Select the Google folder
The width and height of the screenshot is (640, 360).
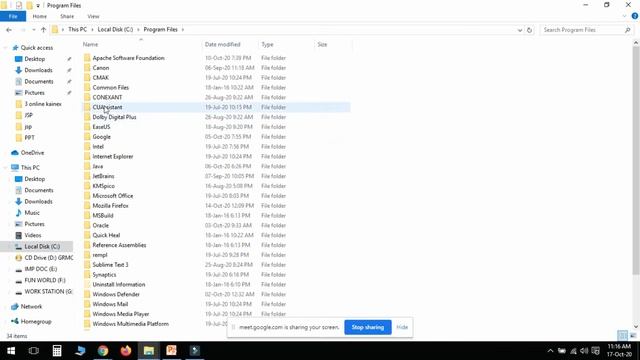pyautogui.click(x=101, y=137)
